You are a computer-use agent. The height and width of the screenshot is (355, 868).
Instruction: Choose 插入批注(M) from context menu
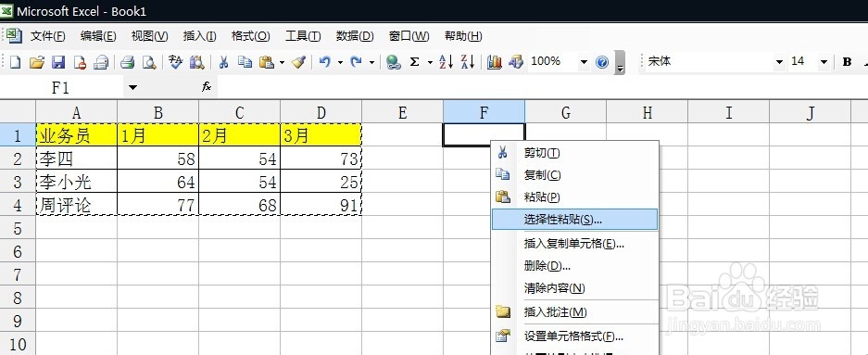[x=574, y=312]
